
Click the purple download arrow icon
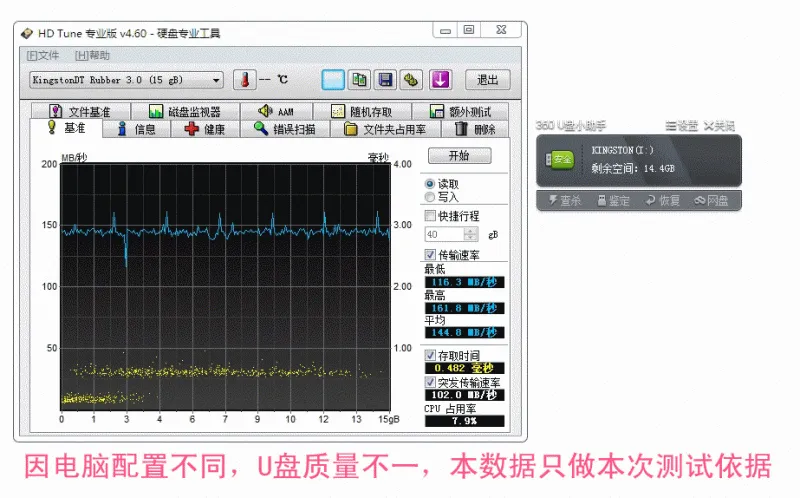click(440, 80)
